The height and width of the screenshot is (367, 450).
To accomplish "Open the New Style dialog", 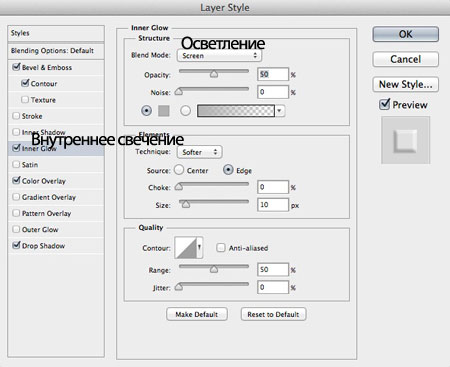I will 405,84.
